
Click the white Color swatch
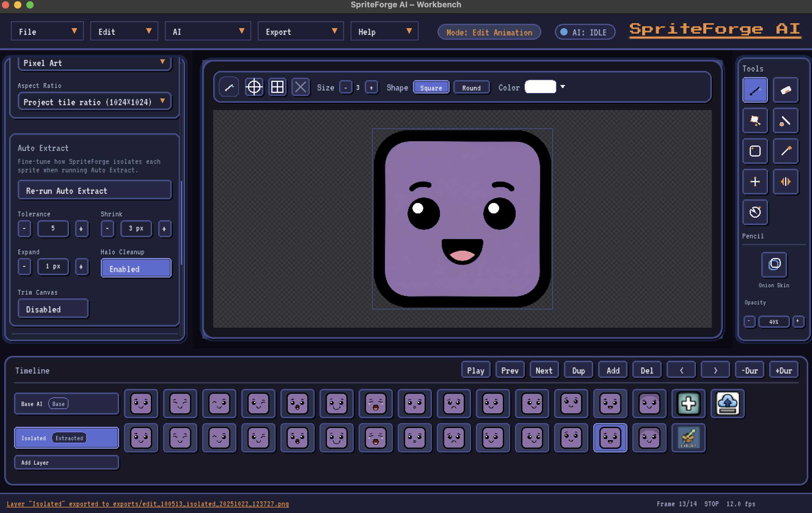pos(540,87)
